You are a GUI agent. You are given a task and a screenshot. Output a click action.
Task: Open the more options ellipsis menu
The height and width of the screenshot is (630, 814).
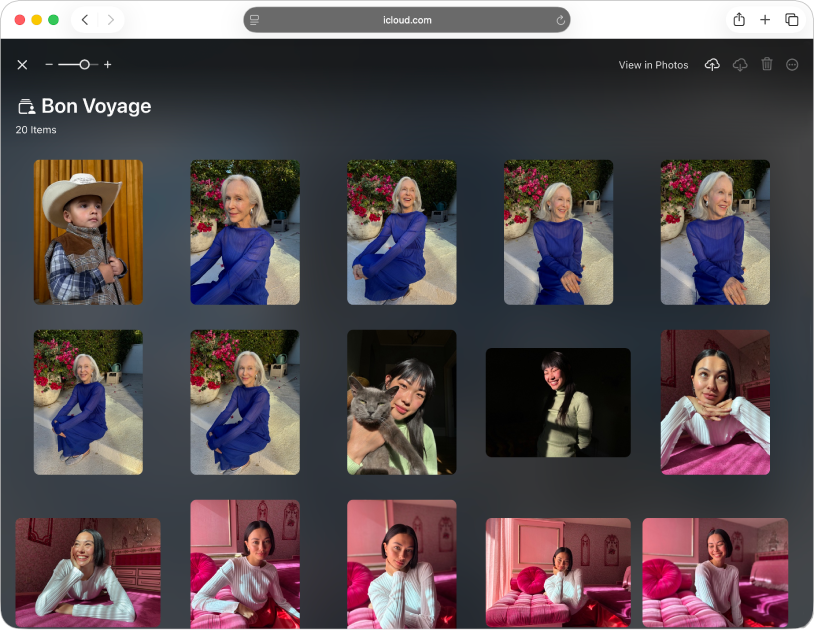click(x=792, y=65)
